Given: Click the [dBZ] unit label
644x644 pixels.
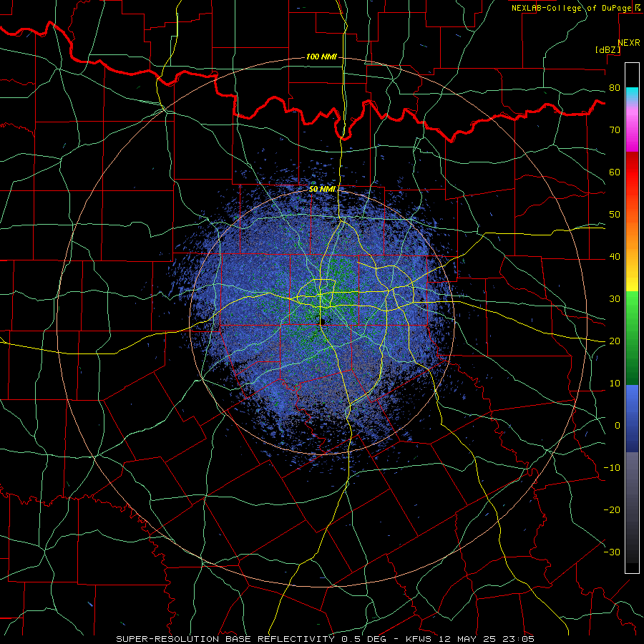Looking at the screenshot, I should (608, 49).
